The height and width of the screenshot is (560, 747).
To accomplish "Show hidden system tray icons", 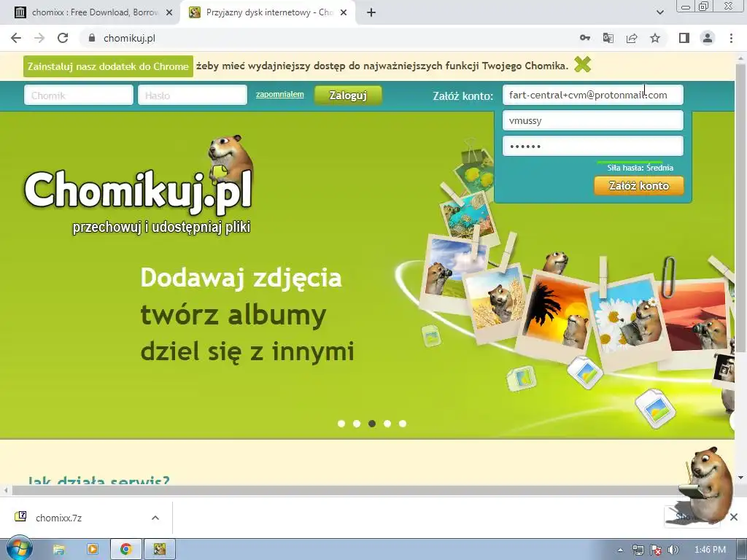I will (x=620, y=550).
